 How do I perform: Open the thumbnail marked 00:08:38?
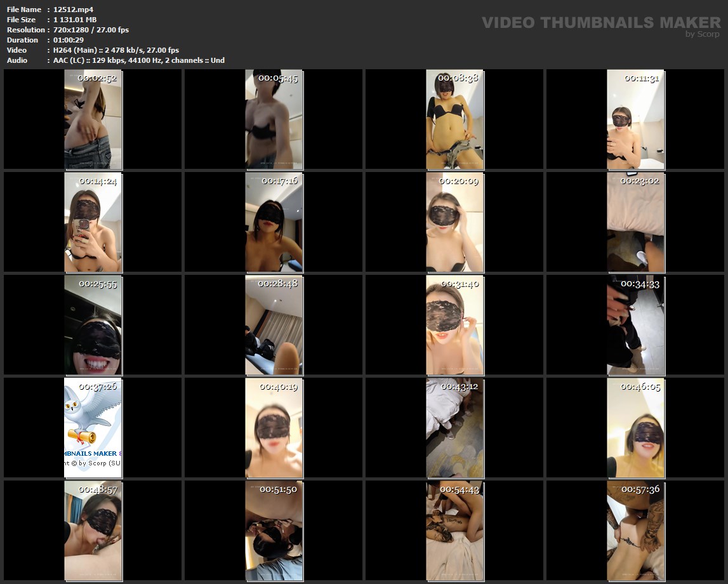click(x=454, y=119)
